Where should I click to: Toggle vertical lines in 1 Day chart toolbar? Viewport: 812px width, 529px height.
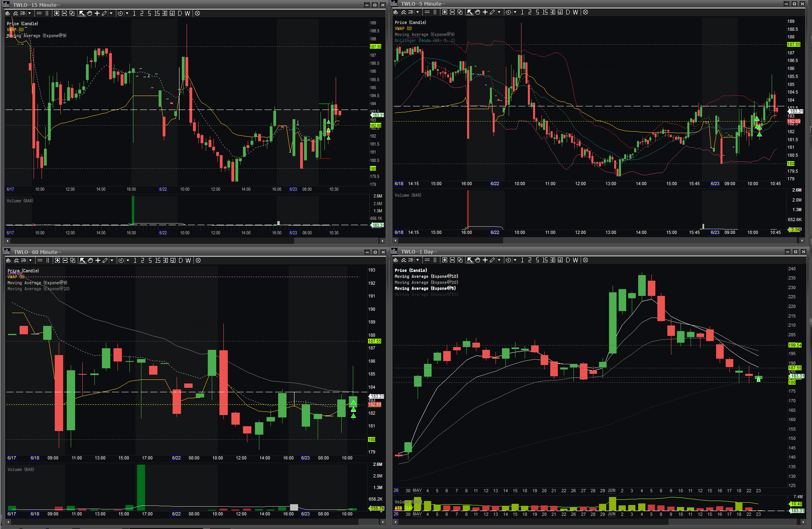[x=435, y=260]
